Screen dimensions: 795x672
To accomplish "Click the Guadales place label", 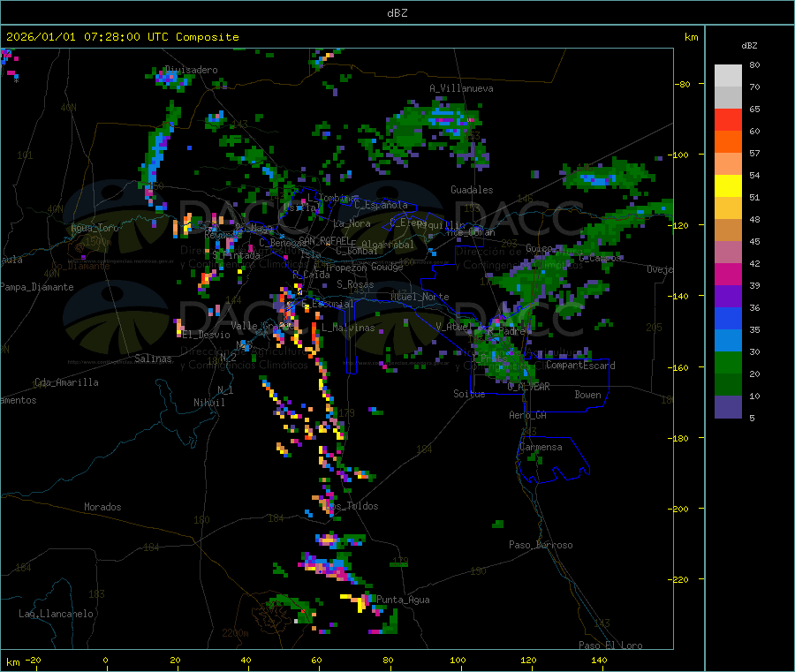I will [472, 190].
